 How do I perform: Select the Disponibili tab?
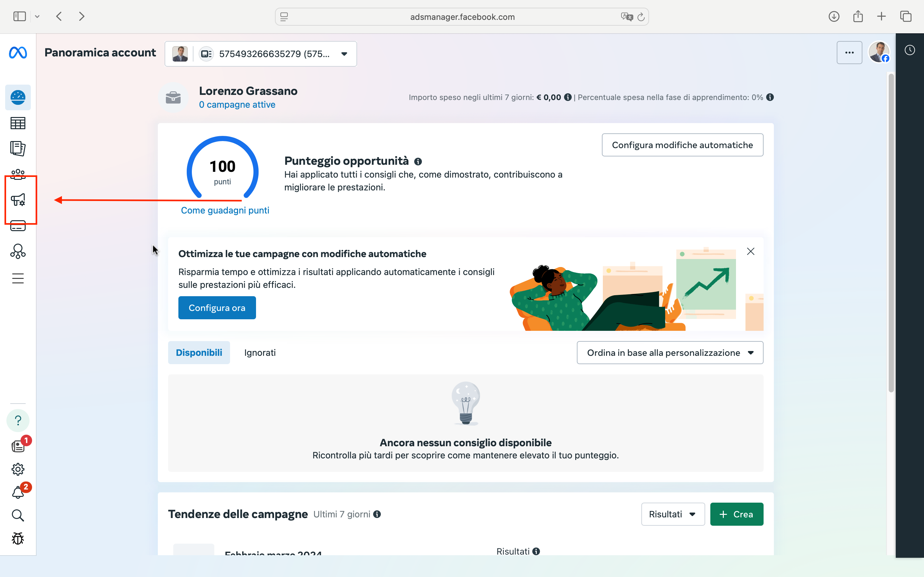tap(199, 353)
